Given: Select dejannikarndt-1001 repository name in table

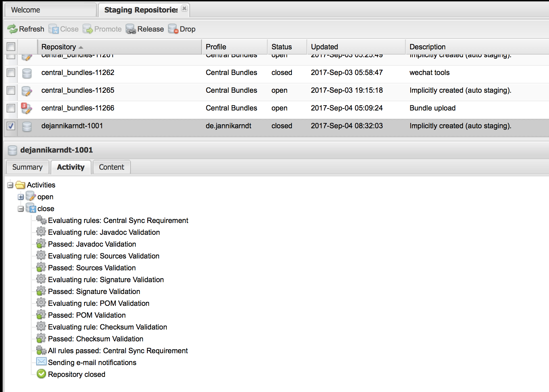Looking at the screenshot, I should coord(72,126).
